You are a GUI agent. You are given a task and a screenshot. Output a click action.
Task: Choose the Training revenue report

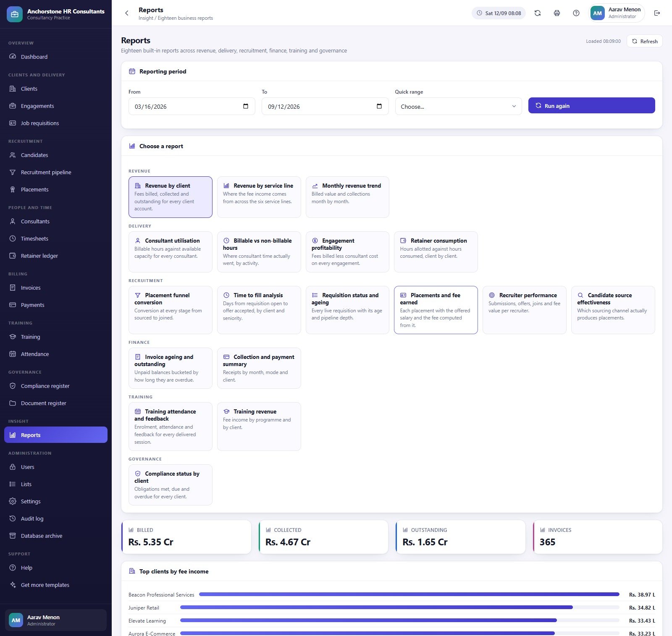click(x=259, y=427)
